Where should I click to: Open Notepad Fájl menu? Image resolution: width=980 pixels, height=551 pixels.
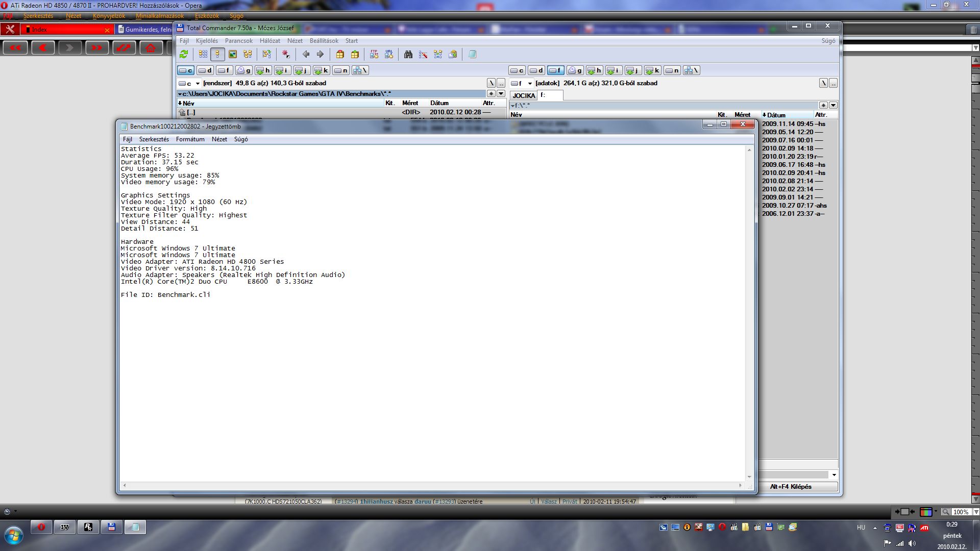coord(127,139)
